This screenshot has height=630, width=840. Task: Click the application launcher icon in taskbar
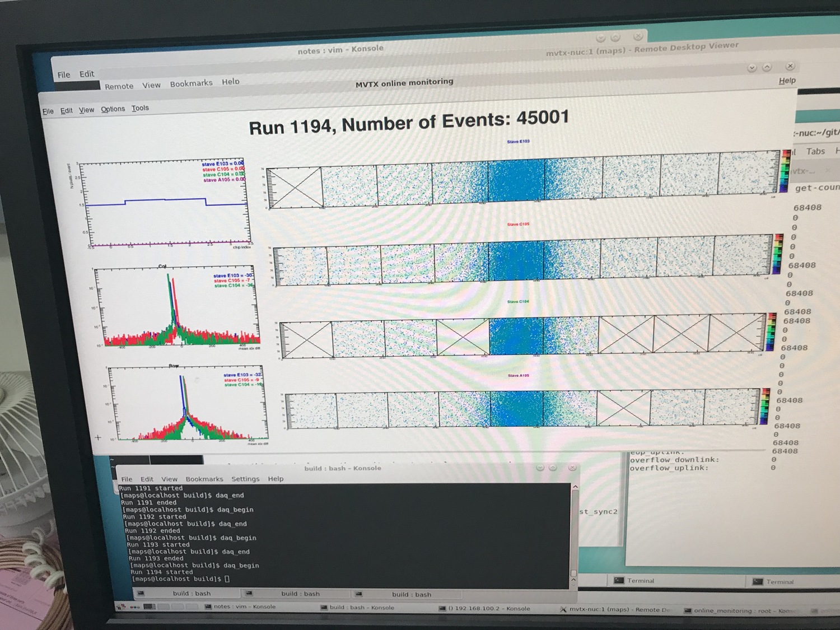120,606
